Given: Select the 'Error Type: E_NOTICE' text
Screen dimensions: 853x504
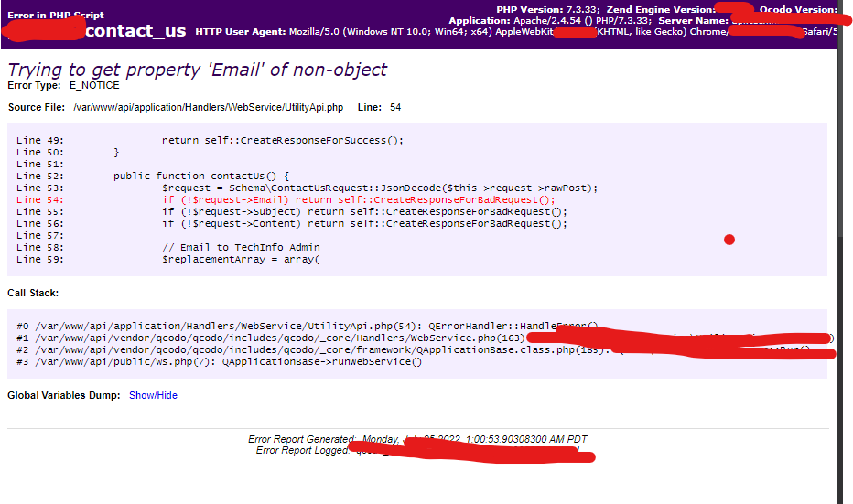Looking at the screenshot, I should click(64, 85).
